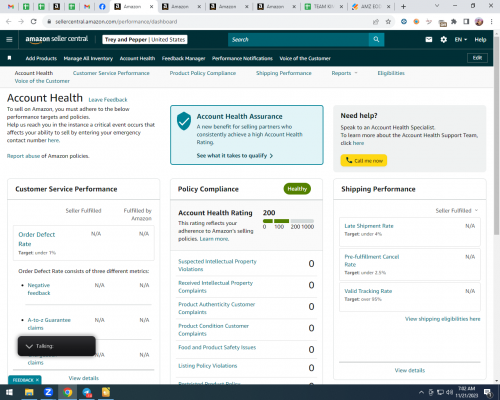
Task: Click the search magnifier button
Action: [376, 39]
